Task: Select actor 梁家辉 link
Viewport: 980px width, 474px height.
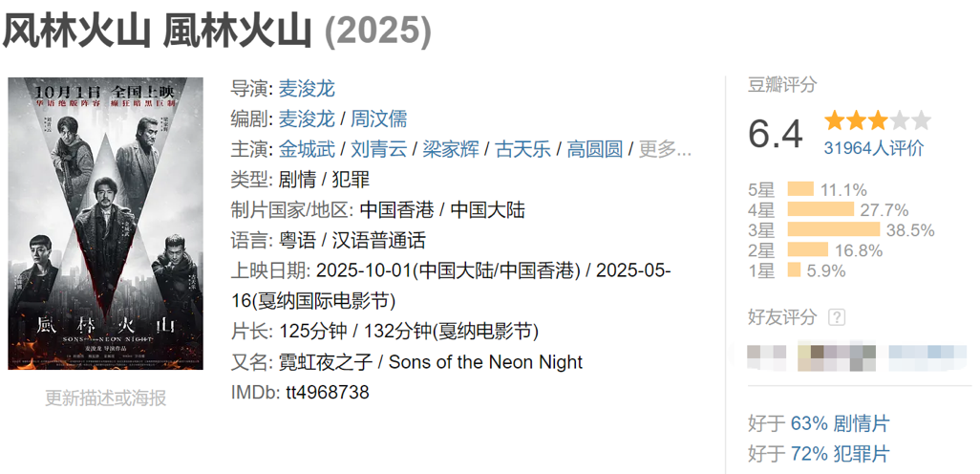Action: pos(451,149)
